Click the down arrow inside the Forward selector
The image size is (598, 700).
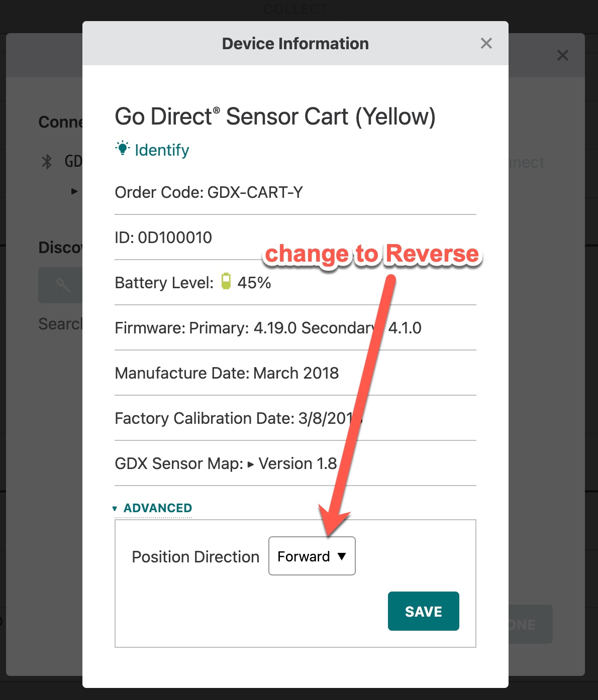(x=343, y=556)
